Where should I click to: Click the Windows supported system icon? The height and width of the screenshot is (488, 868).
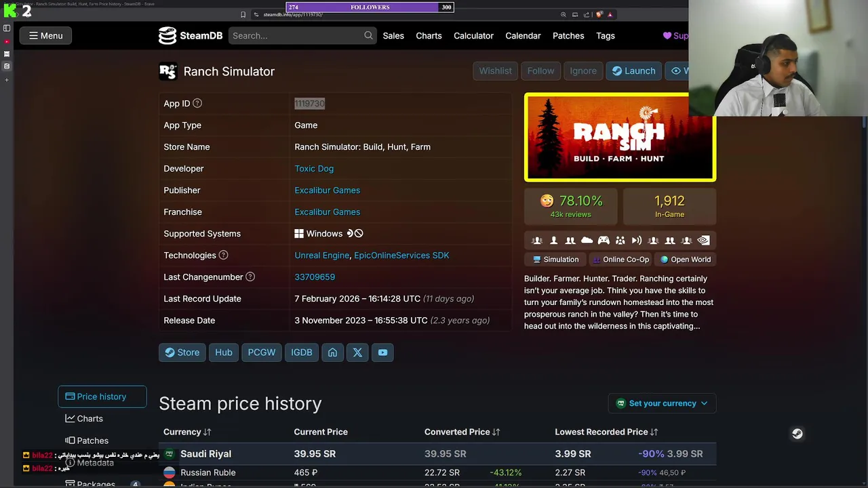click(299, 233)
